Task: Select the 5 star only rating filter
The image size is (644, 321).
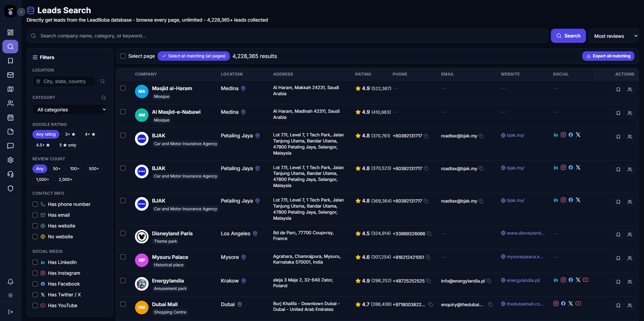Action: click(68, 145)
